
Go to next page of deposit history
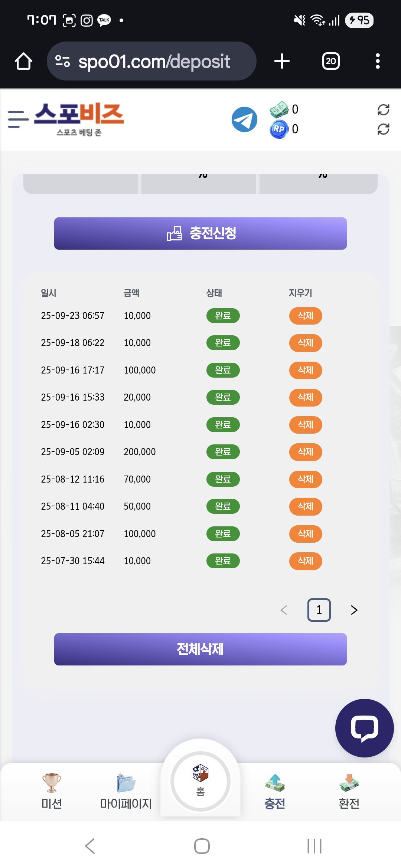pyautogui.click(x=354, y=610)
